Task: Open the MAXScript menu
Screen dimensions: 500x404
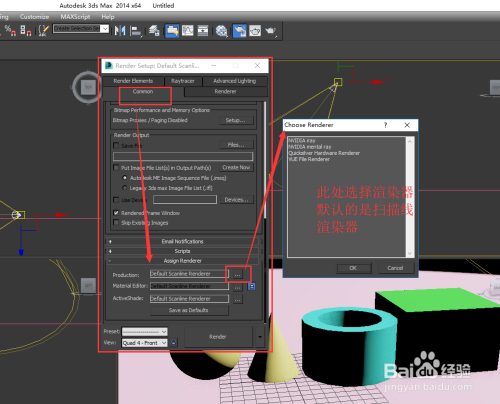Action: pyautogui.click(x=75, y=17)
